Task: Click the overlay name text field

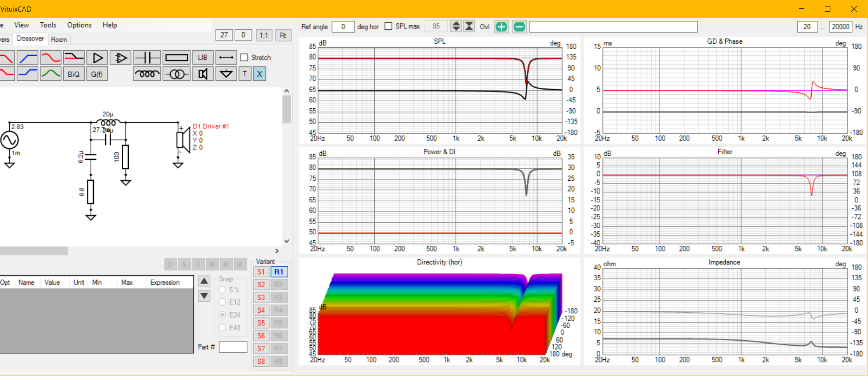Action: click(x=613, y=27)
